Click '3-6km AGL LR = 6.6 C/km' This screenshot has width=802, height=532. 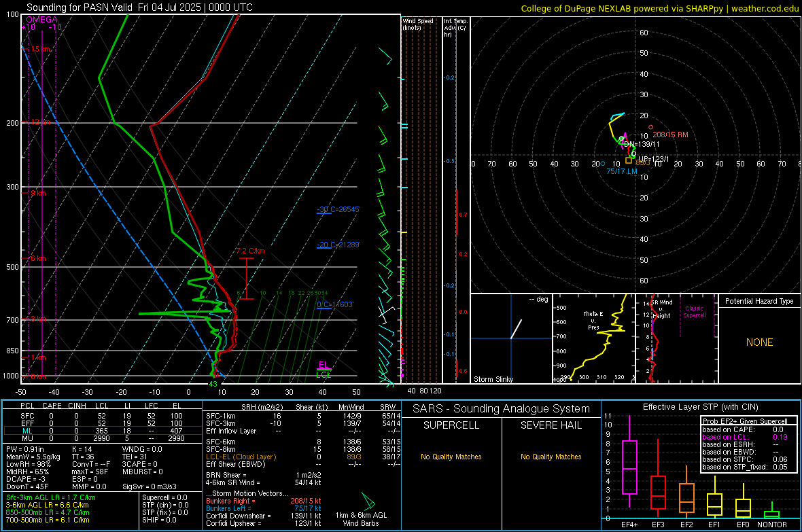click(x=47, y=505)
